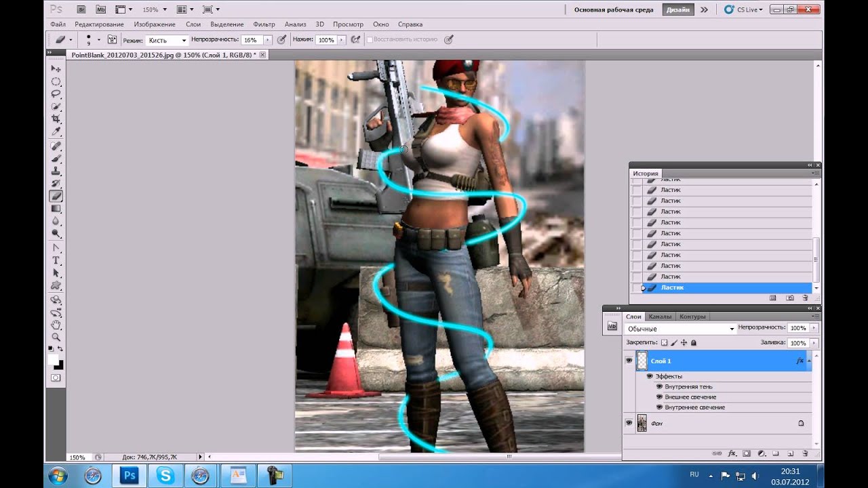Open blend mode dropdown Обычные
868x488 pixels.
pyautogui.click(x=681, y=329)
